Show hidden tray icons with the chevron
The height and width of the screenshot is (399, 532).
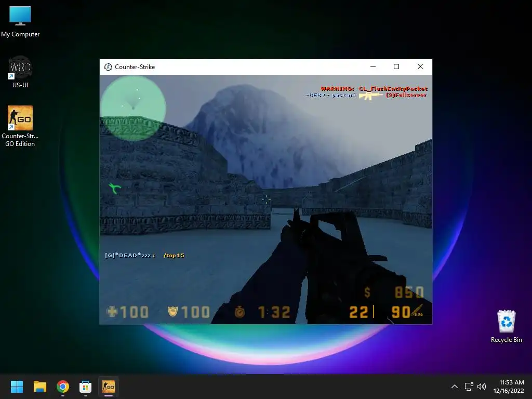click(x=455, y=387)
